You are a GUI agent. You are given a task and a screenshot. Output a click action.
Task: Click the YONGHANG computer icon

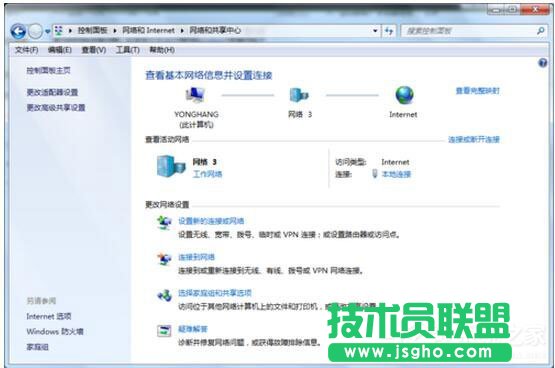click(195, 95)
